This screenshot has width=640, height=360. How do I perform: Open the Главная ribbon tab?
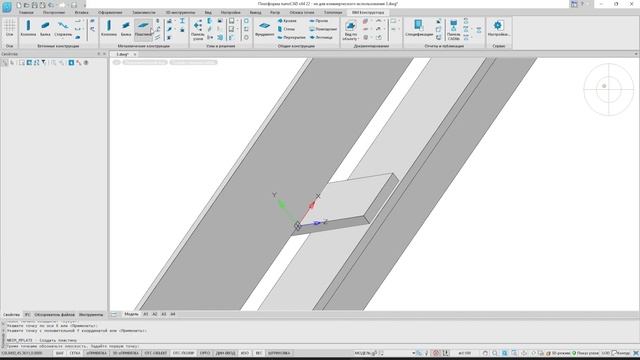pyautogui.click(x=26, y=13)
